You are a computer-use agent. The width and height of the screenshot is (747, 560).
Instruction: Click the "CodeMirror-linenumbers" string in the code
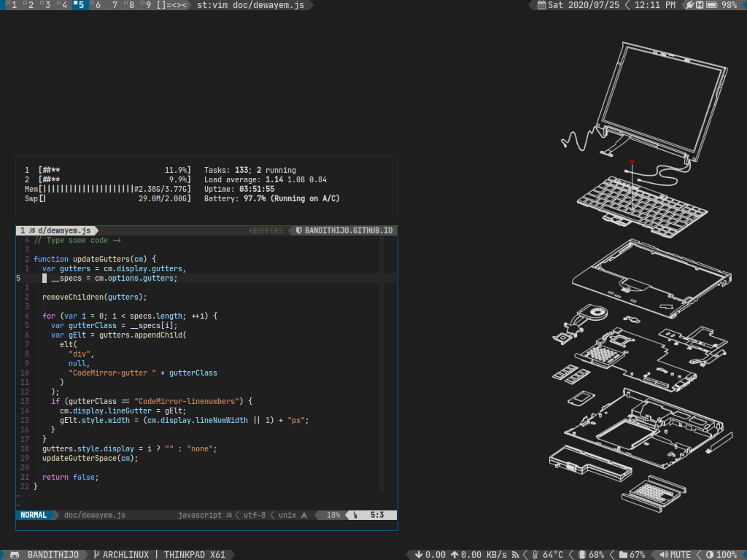[x=187, y=401]
